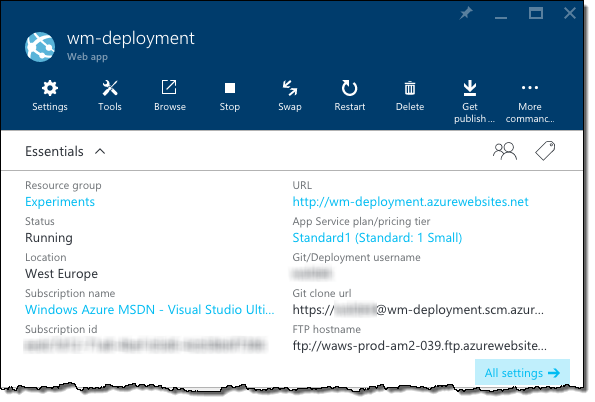The image size is (595, 402).
Task: Open the wm-deployment.azurewebsites.net URL
Action: tap(410, 202)
